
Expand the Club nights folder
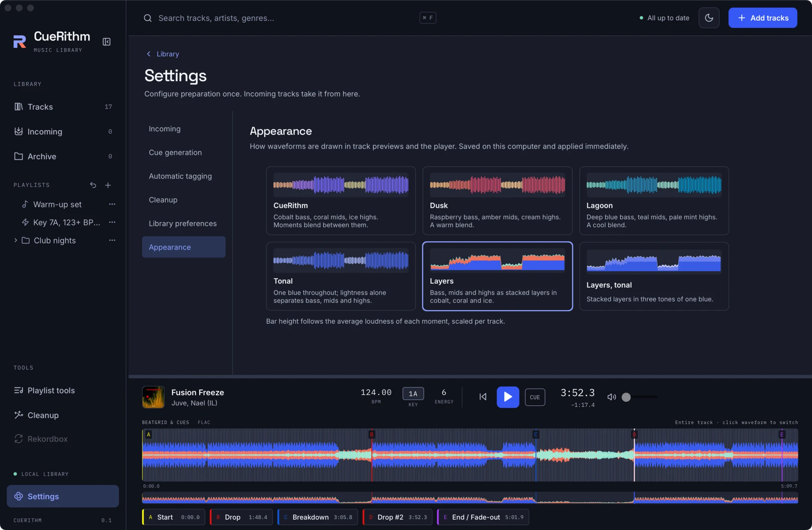[x=15, y=240]
